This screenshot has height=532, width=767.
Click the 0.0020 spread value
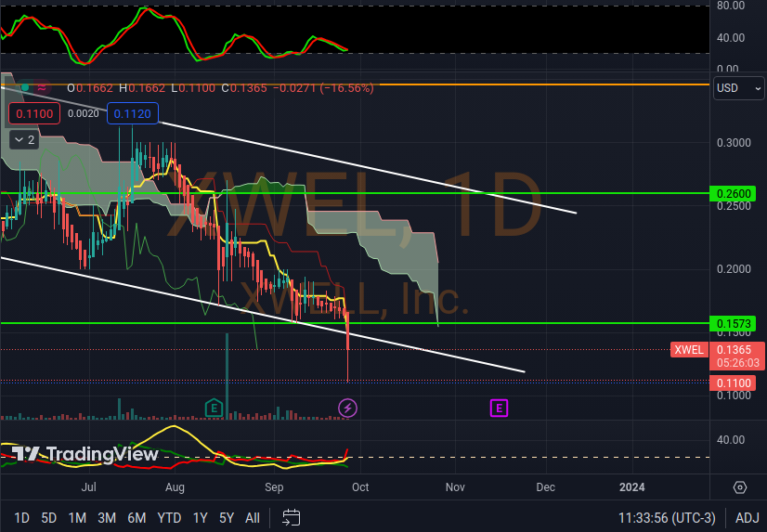(84, 113)
